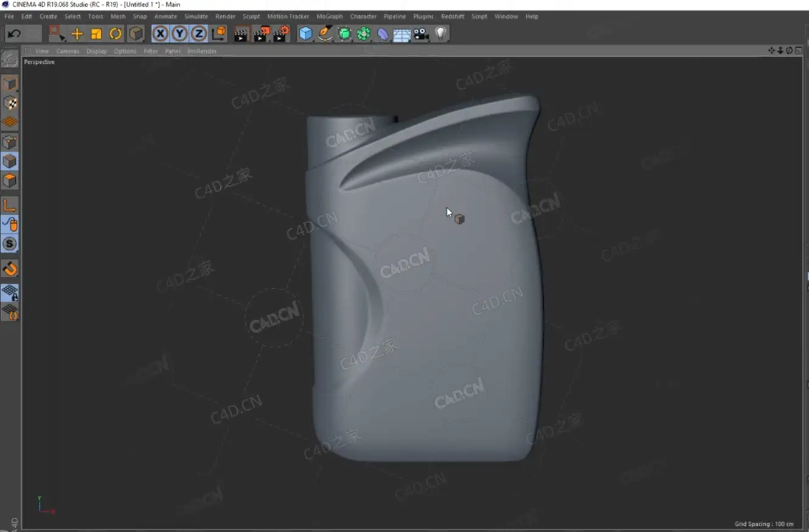Open the viewport Display menu
Image resolution: width=809 pixels, height=532 pixels.
coord(96,51)
